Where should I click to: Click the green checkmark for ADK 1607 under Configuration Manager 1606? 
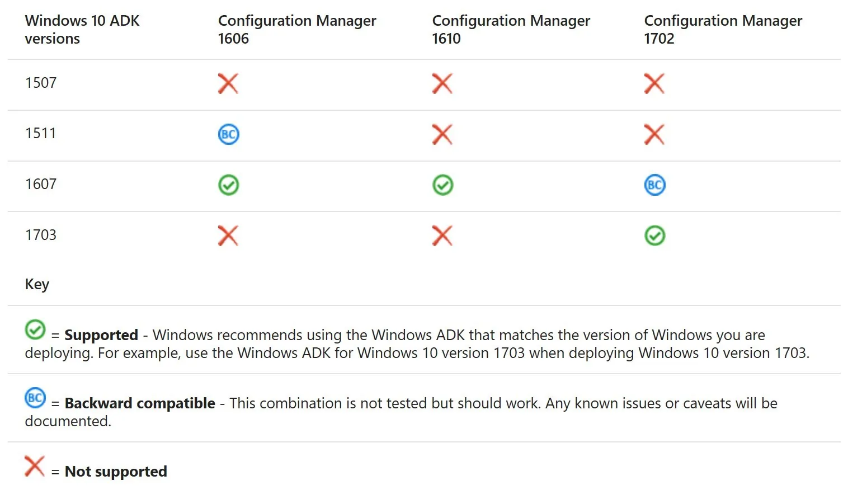click(228, 185)
